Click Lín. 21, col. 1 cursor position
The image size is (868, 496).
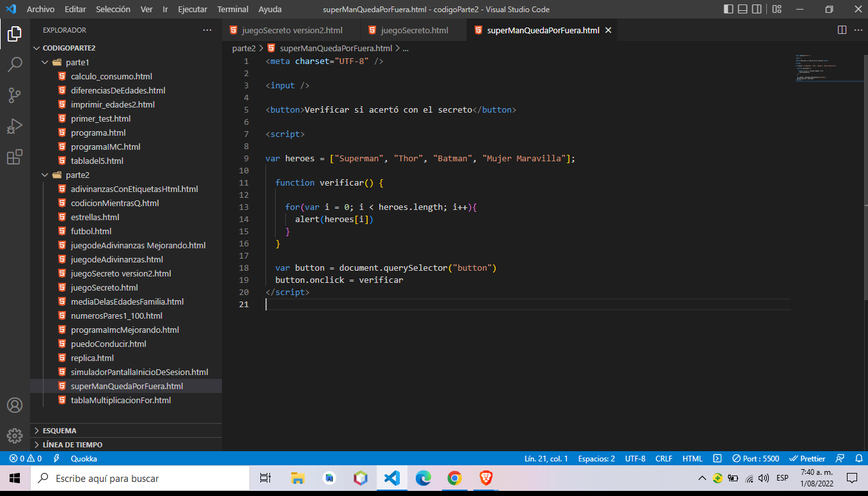pos(546,459)
